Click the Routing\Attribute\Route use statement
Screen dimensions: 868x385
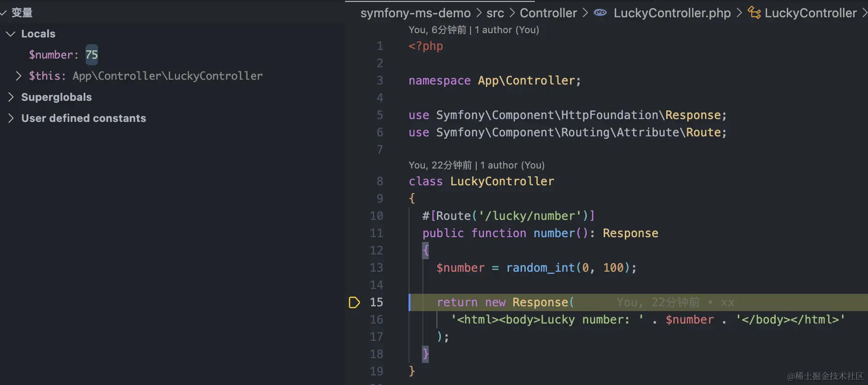(568, 132)
